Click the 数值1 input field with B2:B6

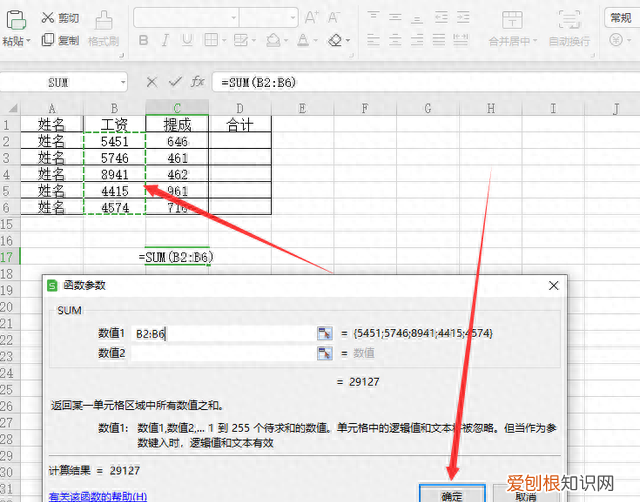tap(224, 334)
